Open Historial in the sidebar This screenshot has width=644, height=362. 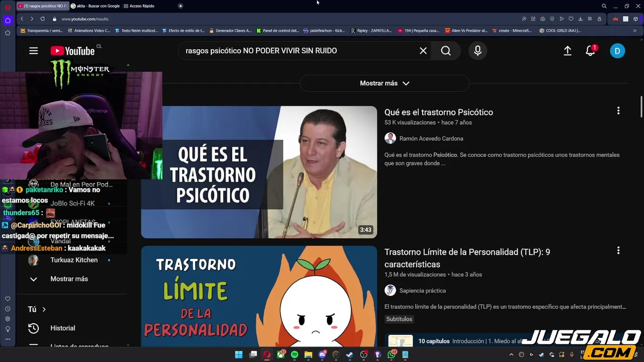(x=63, y=328)
